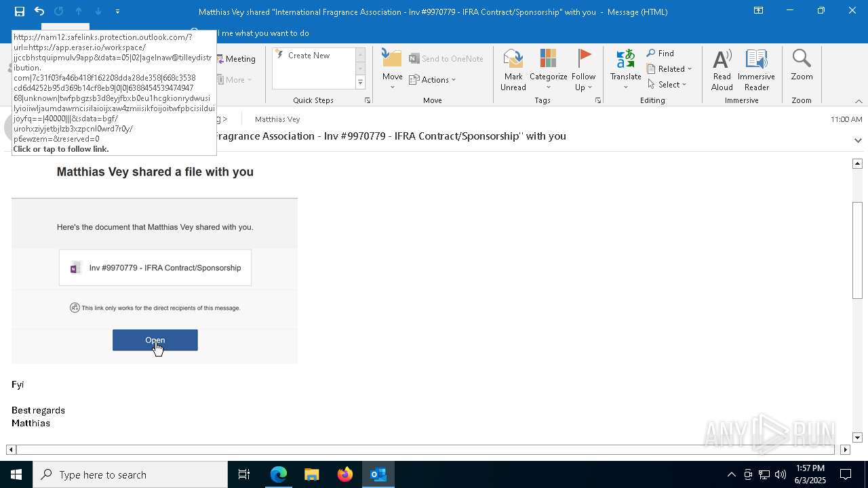Click the Translate button
Image resolution: width=868 pixels, height=488 pixels.
pyautogui.click(x=625, y=69)
